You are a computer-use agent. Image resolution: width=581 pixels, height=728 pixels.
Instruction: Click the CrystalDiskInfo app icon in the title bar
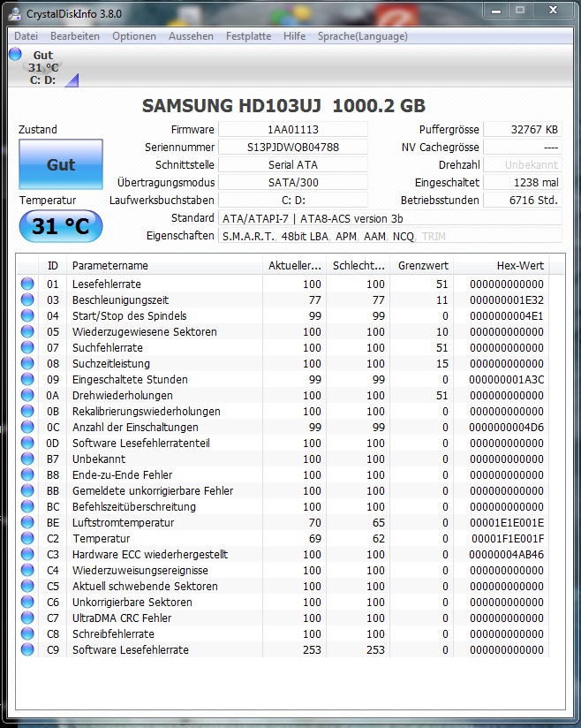tap(15, 12)
